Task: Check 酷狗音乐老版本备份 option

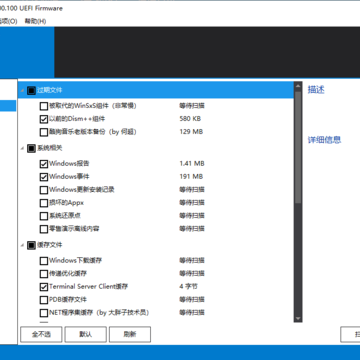Action: pos(44,132)
